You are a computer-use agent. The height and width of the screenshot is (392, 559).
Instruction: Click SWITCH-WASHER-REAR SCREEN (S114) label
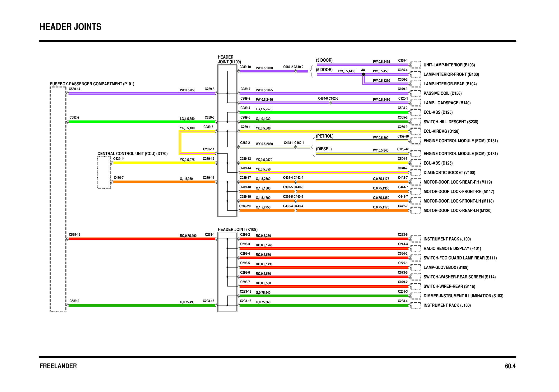click(x=459, y=277)
